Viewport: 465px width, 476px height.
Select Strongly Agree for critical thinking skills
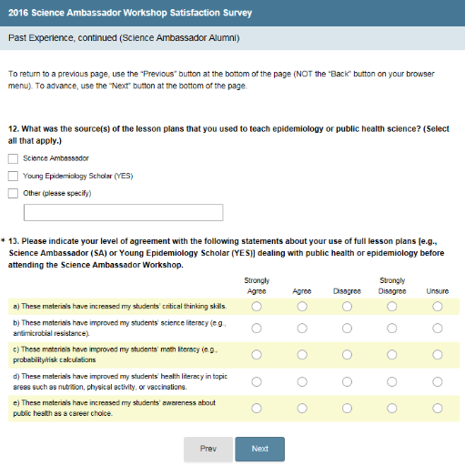tap(257, 307)
